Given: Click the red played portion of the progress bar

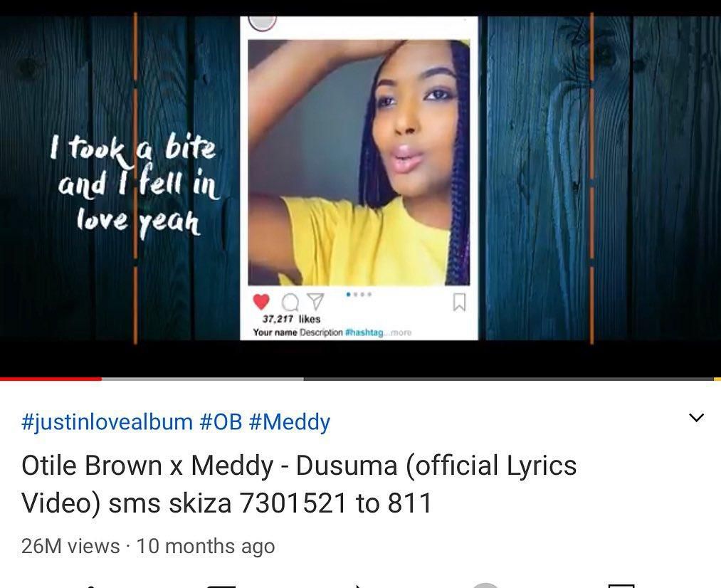Looking at the screenshot, I should [x=51, y=379].
